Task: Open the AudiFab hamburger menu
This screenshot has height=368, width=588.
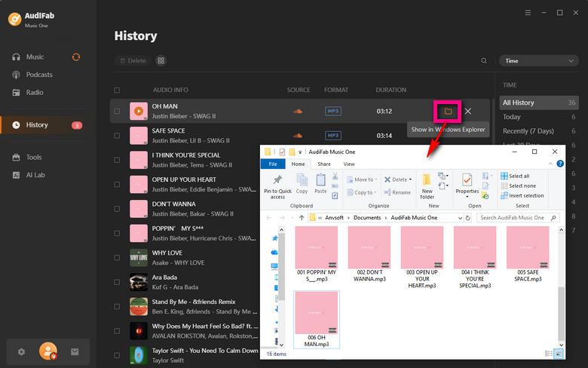Action: click(528, 13)
